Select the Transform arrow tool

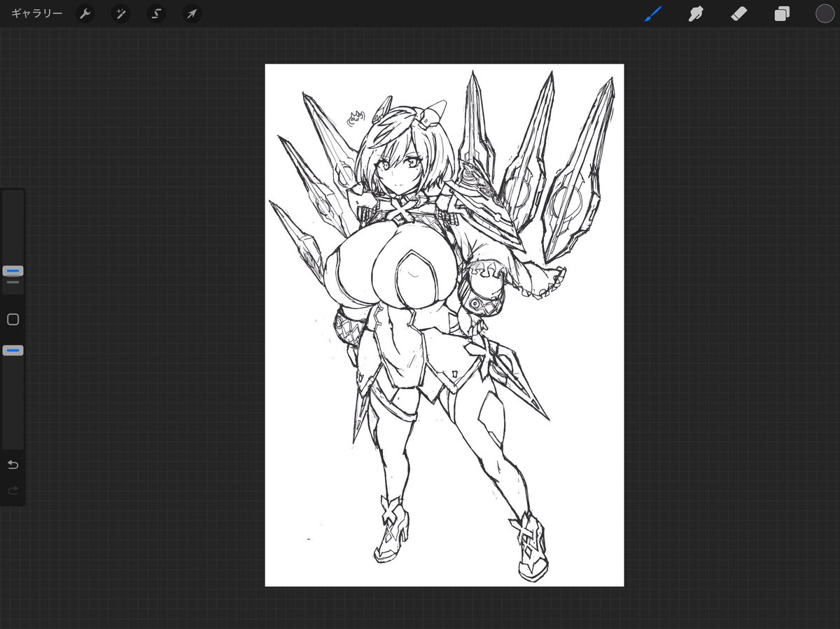pyautogui.click(x=191, y=13)
